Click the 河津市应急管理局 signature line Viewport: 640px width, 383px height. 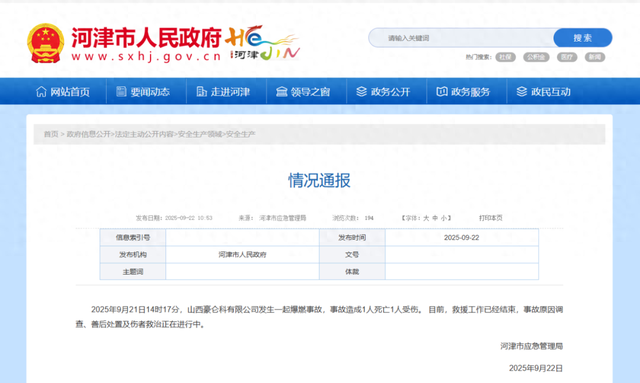pyautogui.click(x=531, y=346)
